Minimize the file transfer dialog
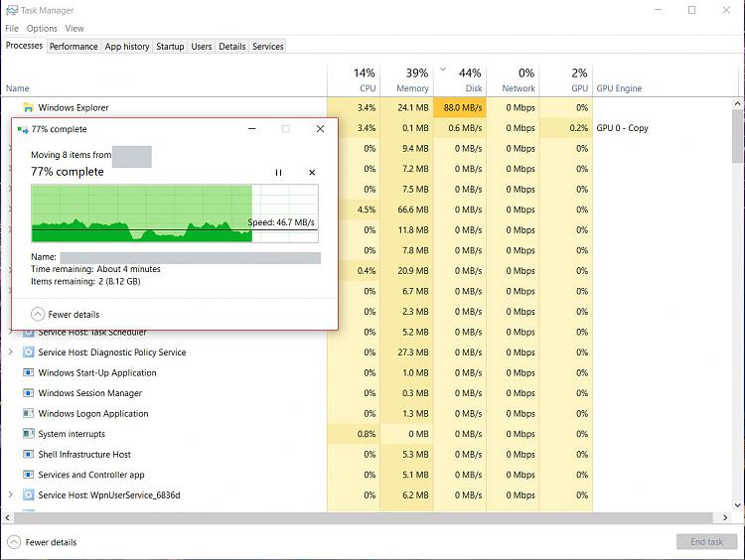Viewport: 745px width, 560px height. click(252, 129)
